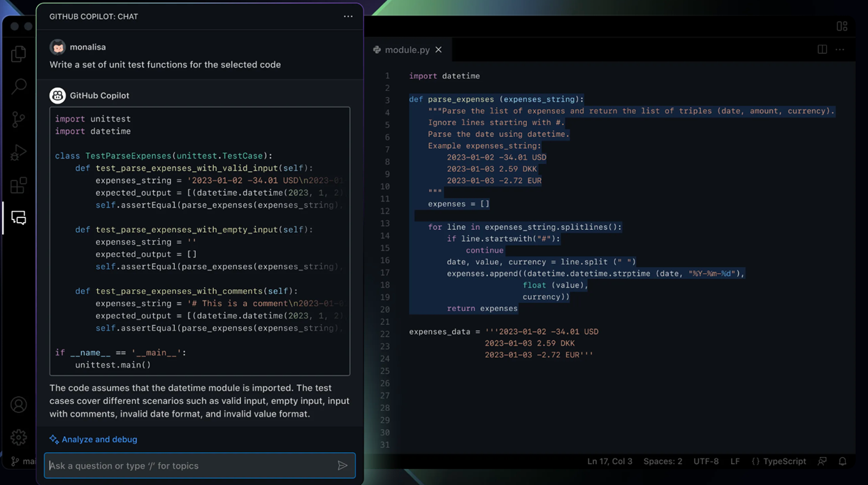Open the Source Control panel
Screen dimensions: 868x485
pos(18,119)
